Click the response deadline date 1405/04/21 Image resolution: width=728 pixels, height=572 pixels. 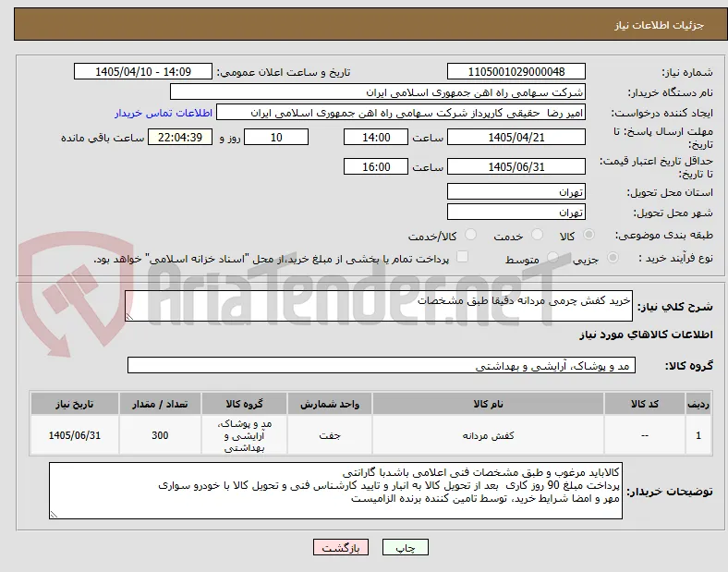point(516,138)
